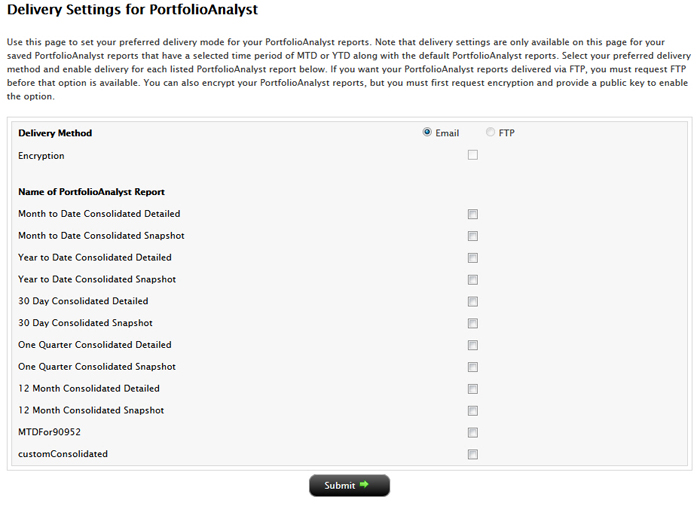Check 12 Month Consolidated Snapshot box

point(473,411)
